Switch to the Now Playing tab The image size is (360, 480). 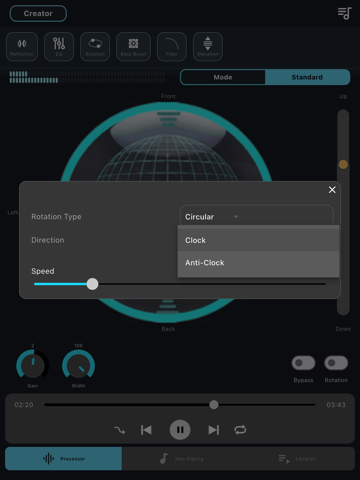181,459
